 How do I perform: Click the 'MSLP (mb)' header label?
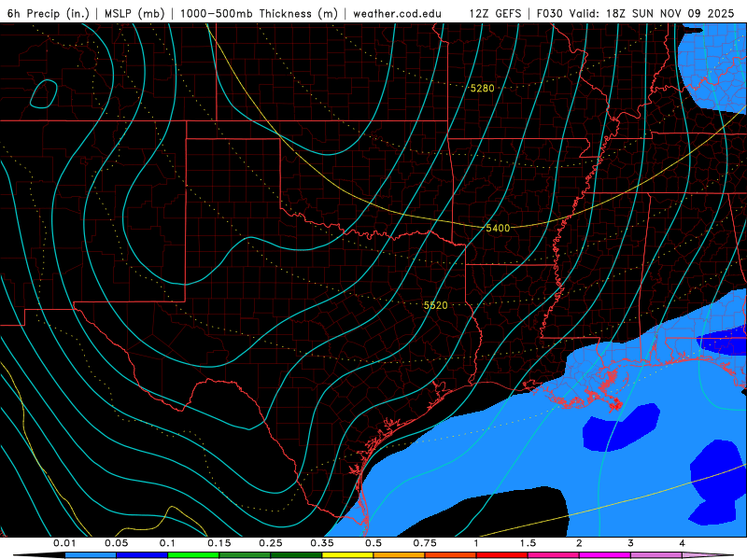click(134, 13)
